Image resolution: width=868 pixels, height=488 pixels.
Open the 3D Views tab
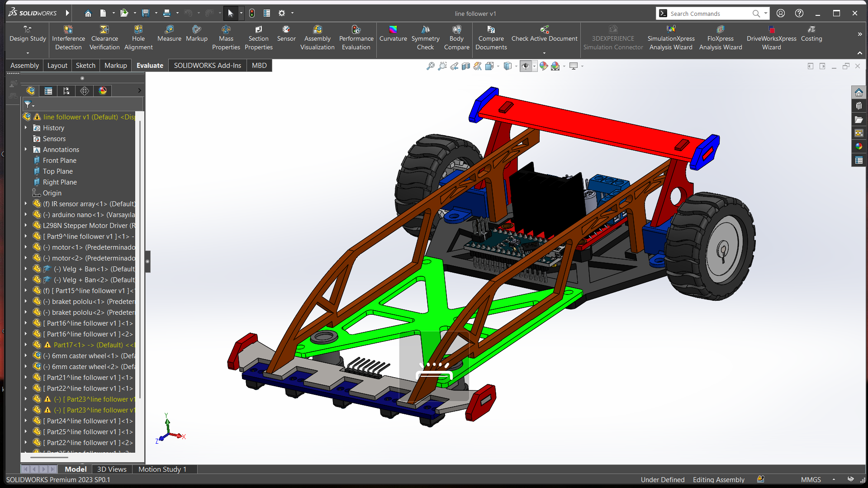click(112, 469)
